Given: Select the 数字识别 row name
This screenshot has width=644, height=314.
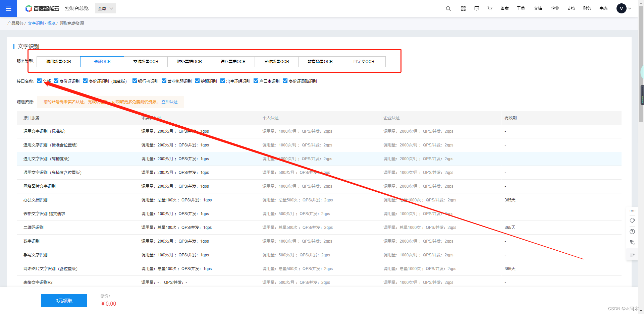Looking at the screenshot, I should tap(31, 241).
